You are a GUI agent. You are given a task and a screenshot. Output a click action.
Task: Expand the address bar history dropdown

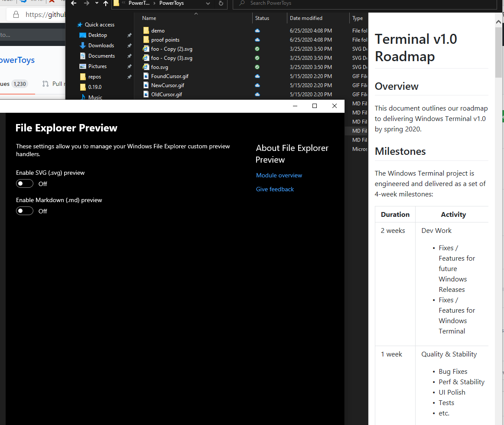(x=208, y=3)
